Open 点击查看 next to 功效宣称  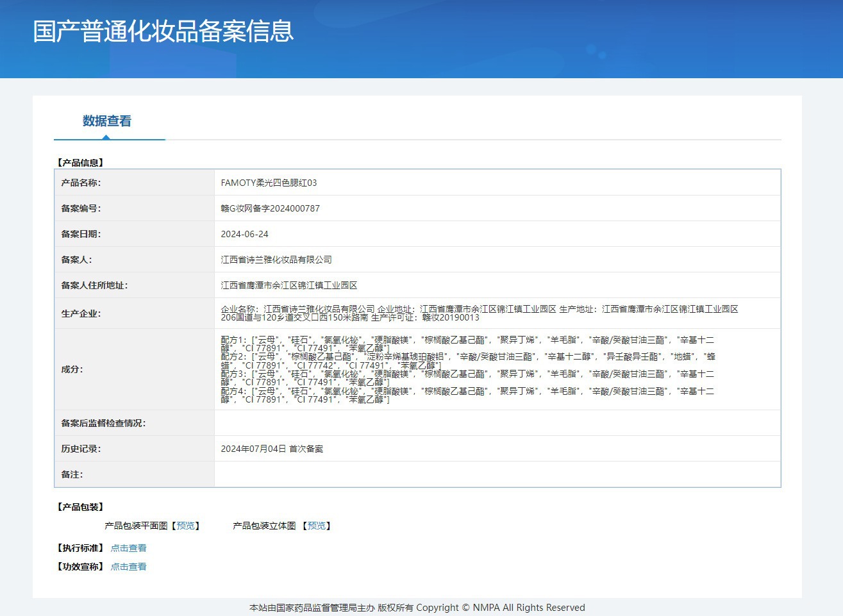[x=129, y=567]
